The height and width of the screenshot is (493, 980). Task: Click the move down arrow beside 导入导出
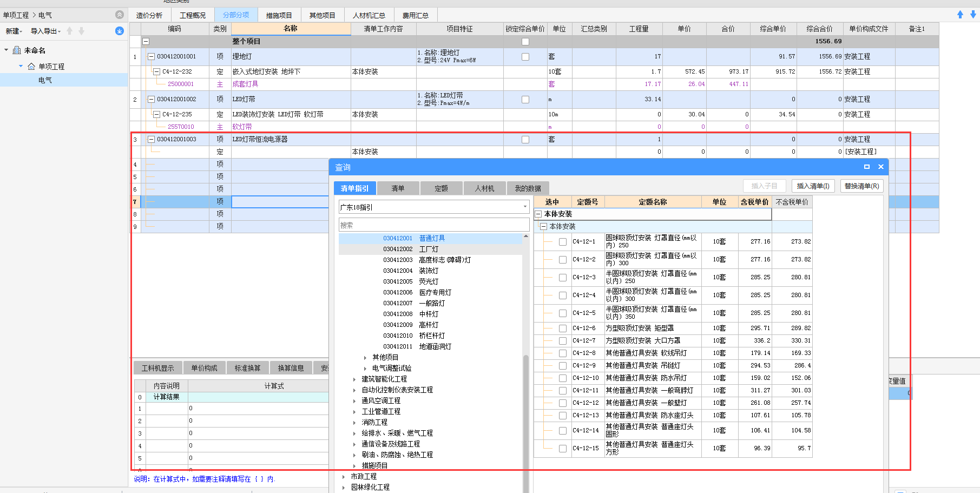click(81, 31)
